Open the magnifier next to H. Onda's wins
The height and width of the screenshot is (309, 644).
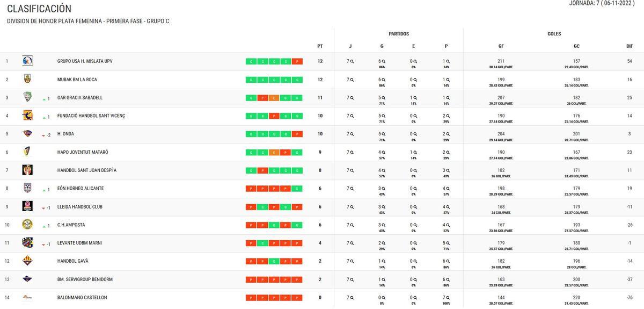384,134
